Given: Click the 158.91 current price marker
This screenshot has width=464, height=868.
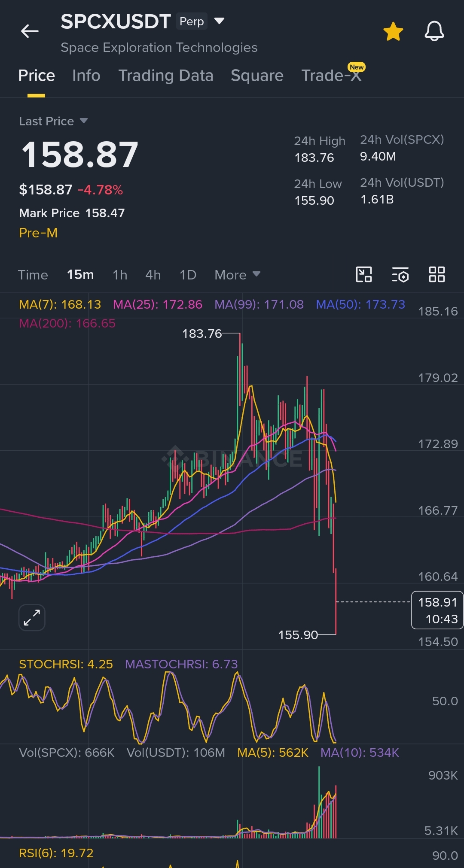Looking at the screenshot, I should [437, 610].
